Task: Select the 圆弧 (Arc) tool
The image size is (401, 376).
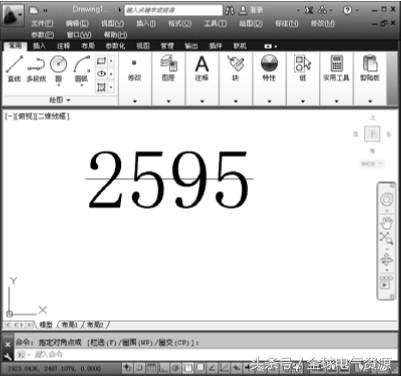Action: point(81,68)
